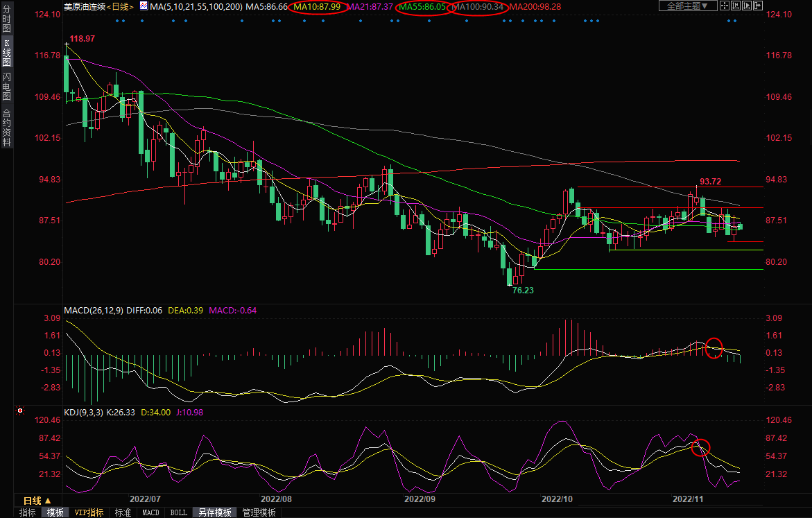Open the VIP指标 tab
Image resolution: width=812 pixels, height=518 pixels.
click(x=89, y=512)
